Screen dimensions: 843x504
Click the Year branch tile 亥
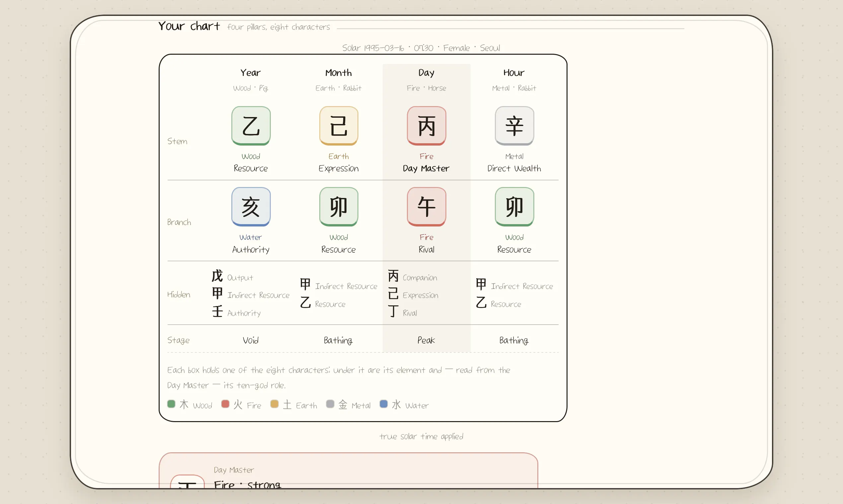251,207
